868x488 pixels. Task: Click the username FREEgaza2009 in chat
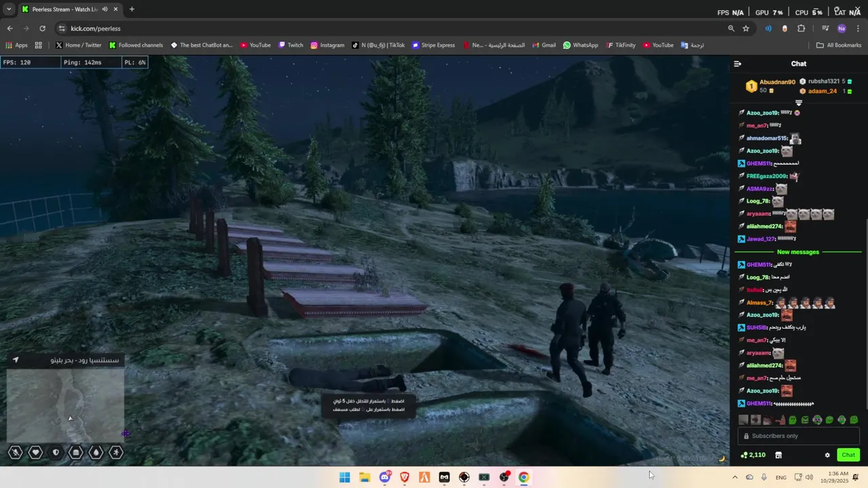(x=766, y=176)
